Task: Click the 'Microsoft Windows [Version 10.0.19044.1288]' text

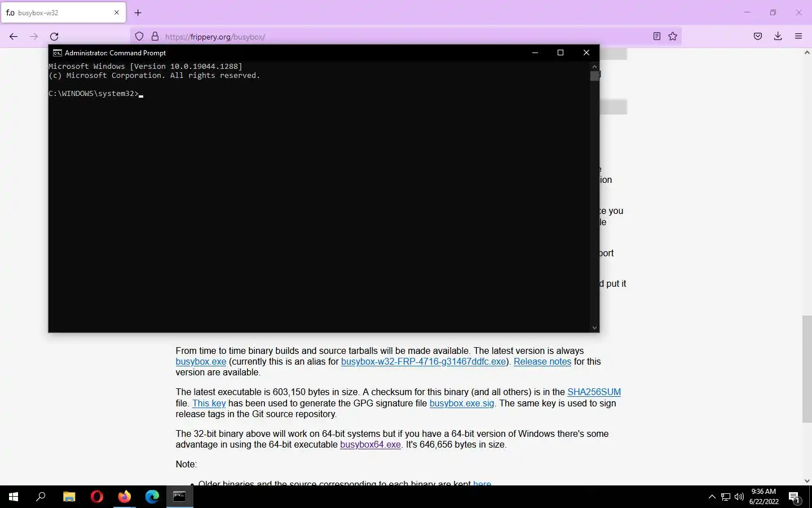Action: click(x=145, y=67)
